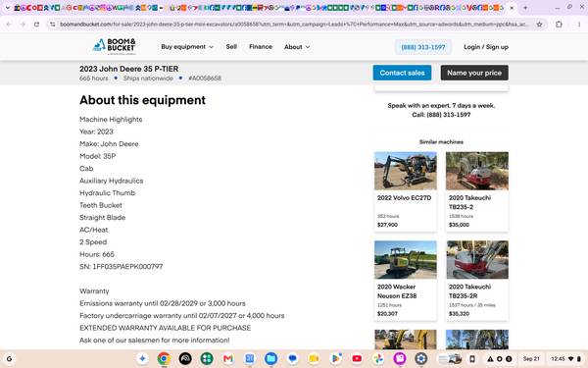Viewport: 588px width, 368px height.
Task: Reload the current page
Action: (x=36, y=25)
